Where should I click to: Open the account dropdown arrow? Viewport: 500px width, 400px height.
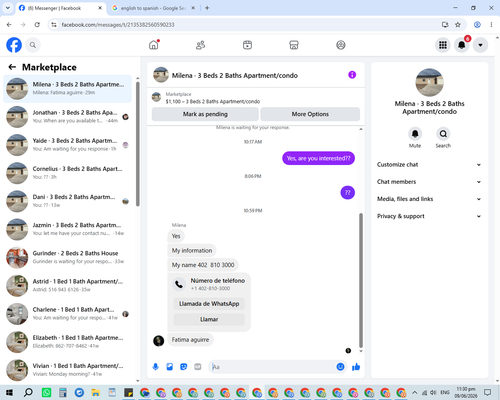(480, 45)
